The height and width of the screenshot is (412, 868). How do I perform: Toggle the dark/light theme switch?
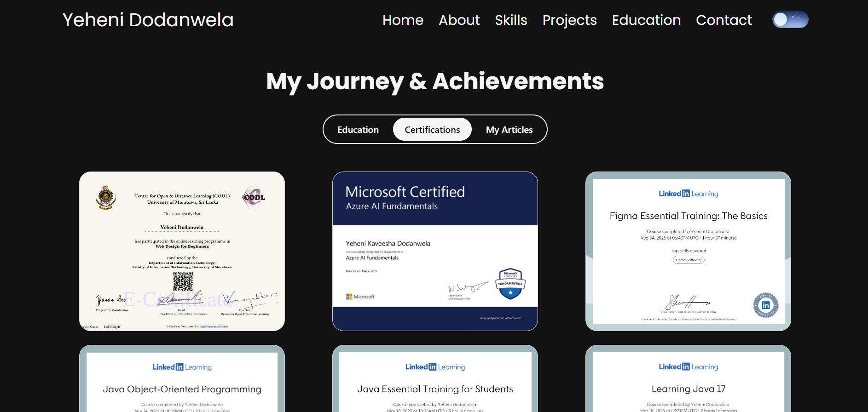click(x=790, y=20)
